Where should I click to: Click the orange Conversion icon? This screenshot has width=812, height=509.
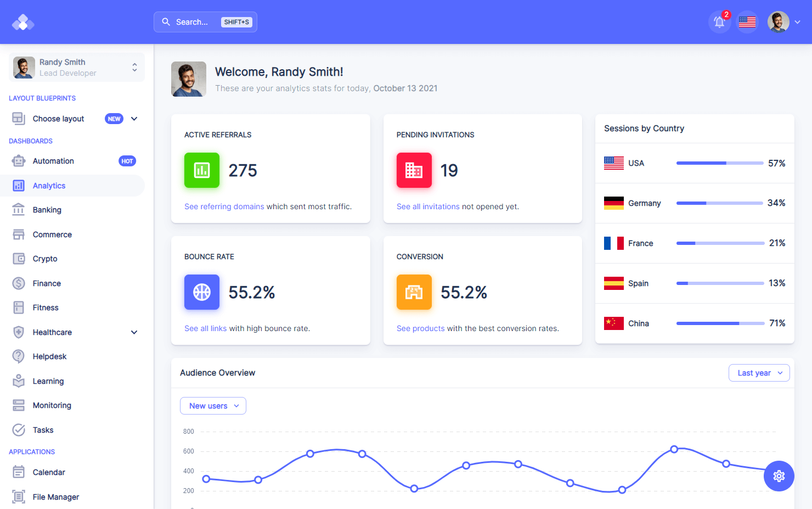(414, 292)
